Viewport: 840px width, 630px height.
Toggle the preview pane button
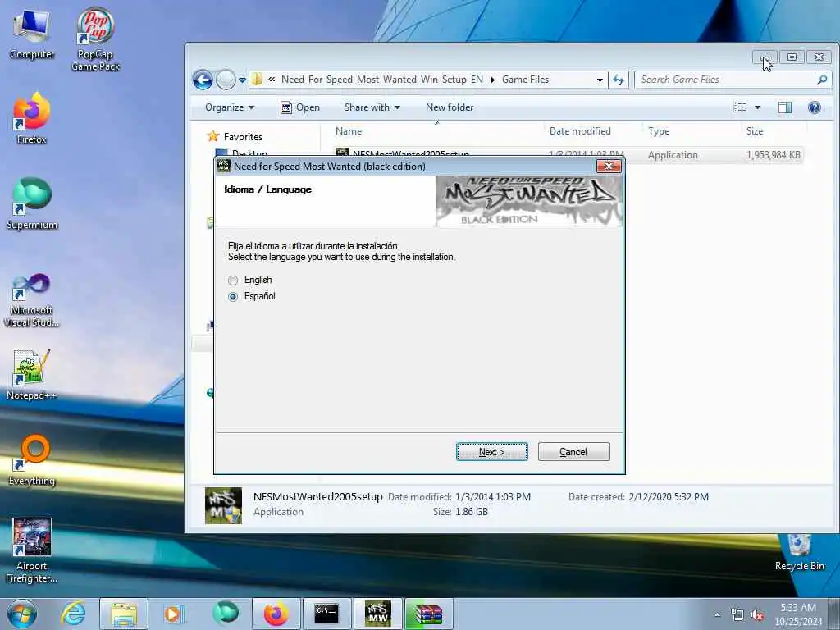tap(785, 107)
